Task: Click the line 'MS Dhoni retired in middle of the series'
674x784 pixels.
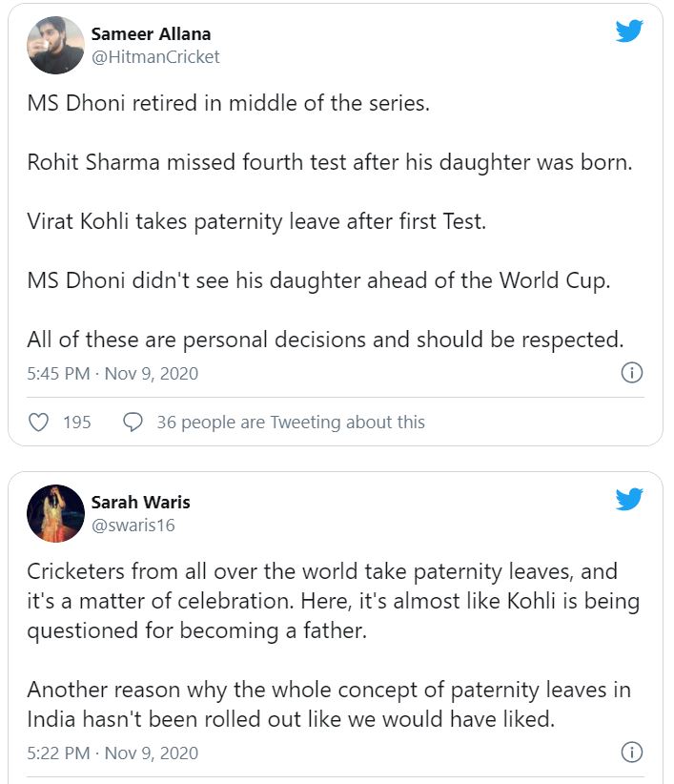Action: (229, 103)
